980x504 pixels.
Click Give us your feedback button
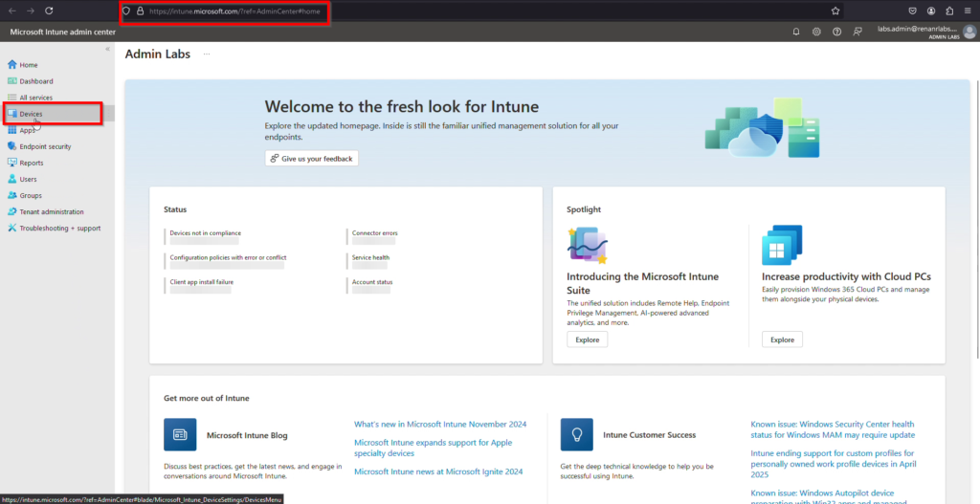pyautogui.click(x=312, y=159)
